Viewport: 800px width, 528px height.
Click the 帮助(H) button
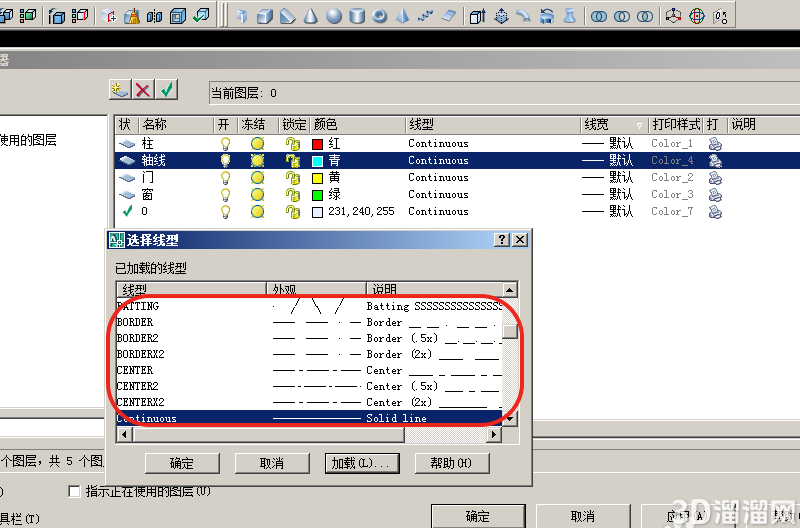(452, 463)
